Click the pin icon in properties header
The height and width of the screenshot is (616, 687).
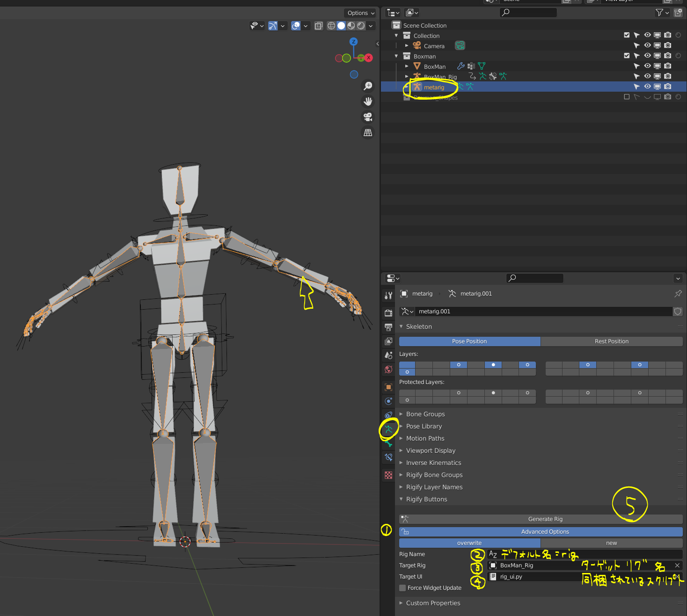coord(678,294)
